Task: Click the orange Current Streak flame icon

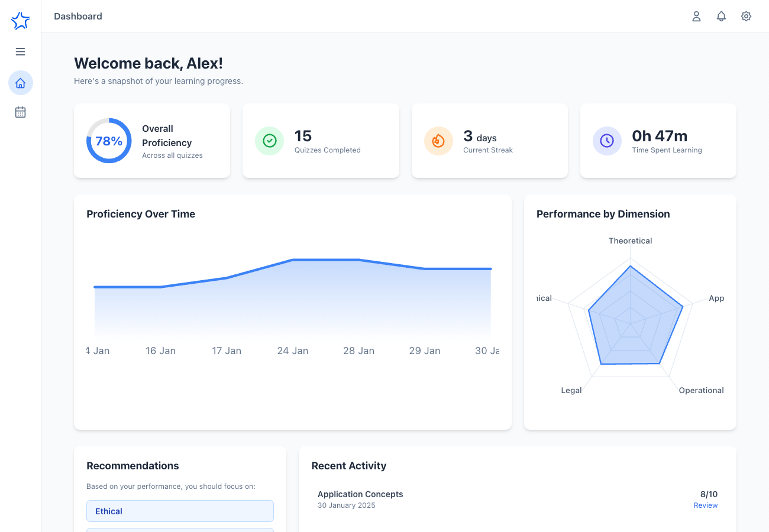Action: (x=438, y=141)
